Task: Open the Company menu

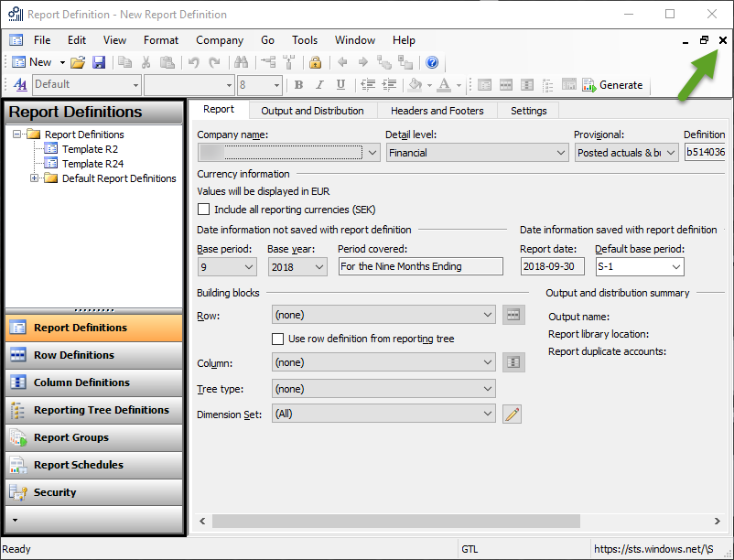Action: tap(220, 40)
